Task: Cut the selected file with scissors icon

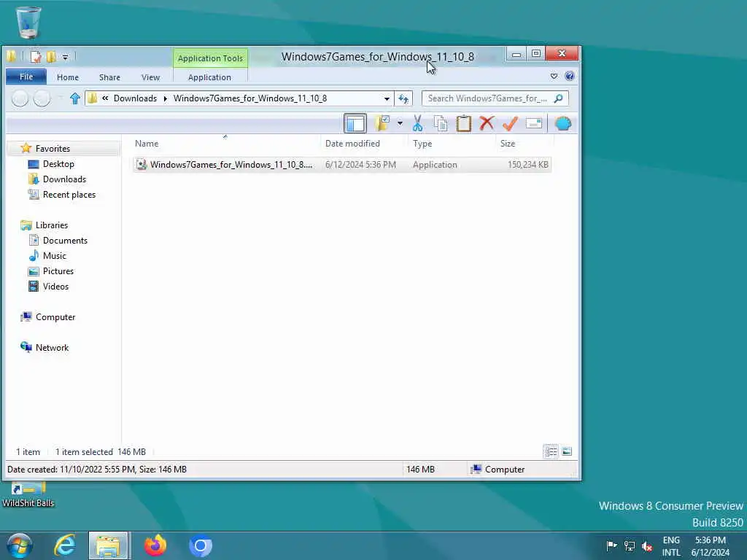Action: pos(417,123)
